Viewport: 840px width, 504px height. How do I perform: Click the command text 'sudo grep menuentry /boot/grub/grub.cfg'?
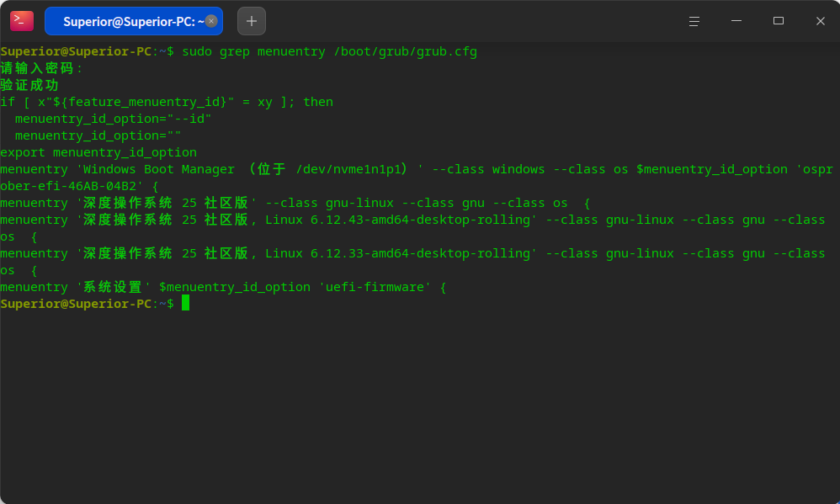coord(329,52)
